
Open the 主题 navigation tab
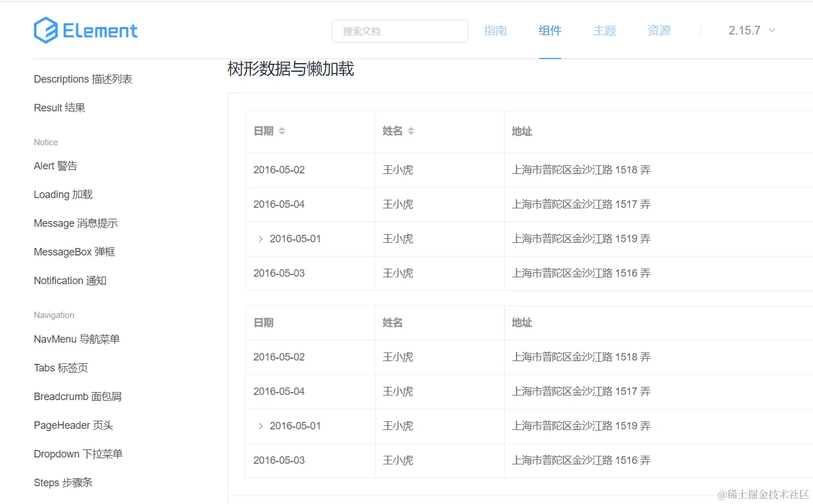click(x=605, y=30)
